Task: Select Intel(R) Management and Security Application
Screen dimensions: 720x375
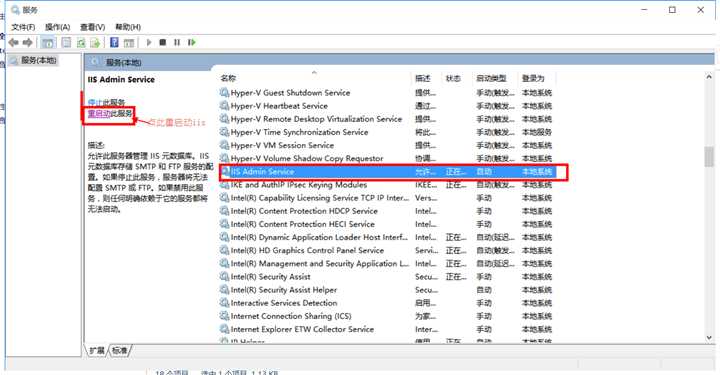Action: click(x=387, y=264)
